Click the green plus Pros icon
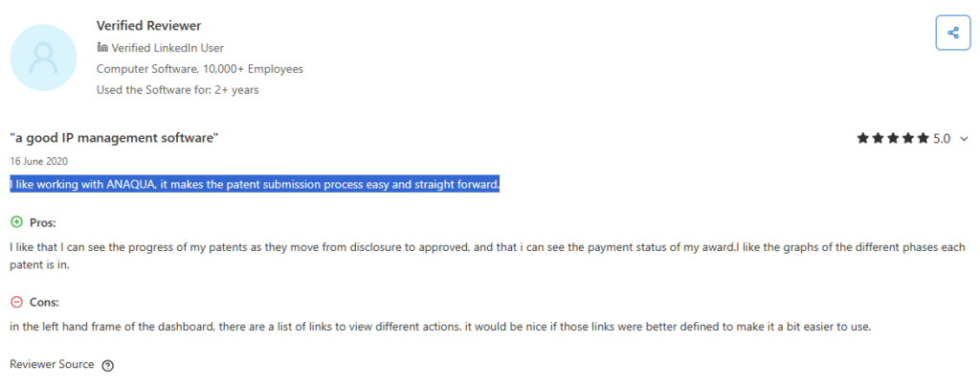 [16, 222]
